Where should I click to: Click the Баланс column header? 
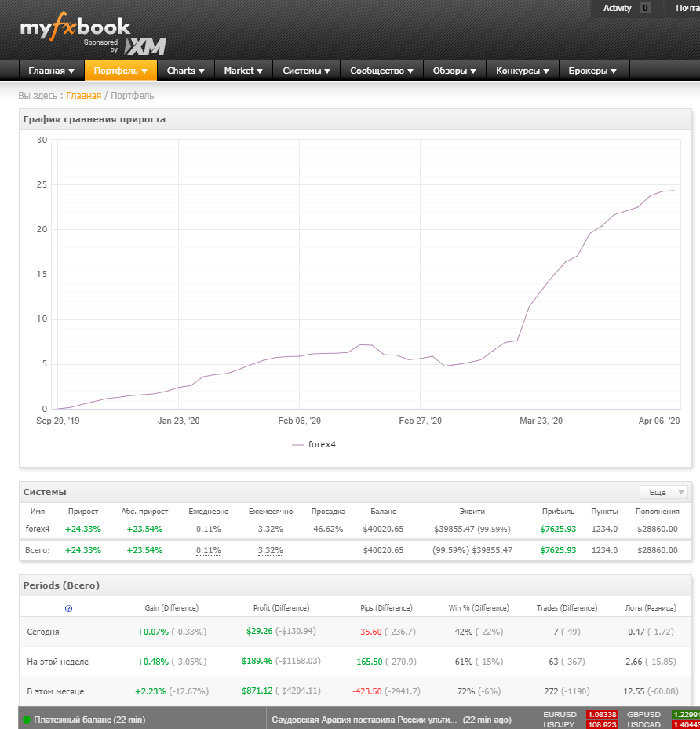point(384,512)
